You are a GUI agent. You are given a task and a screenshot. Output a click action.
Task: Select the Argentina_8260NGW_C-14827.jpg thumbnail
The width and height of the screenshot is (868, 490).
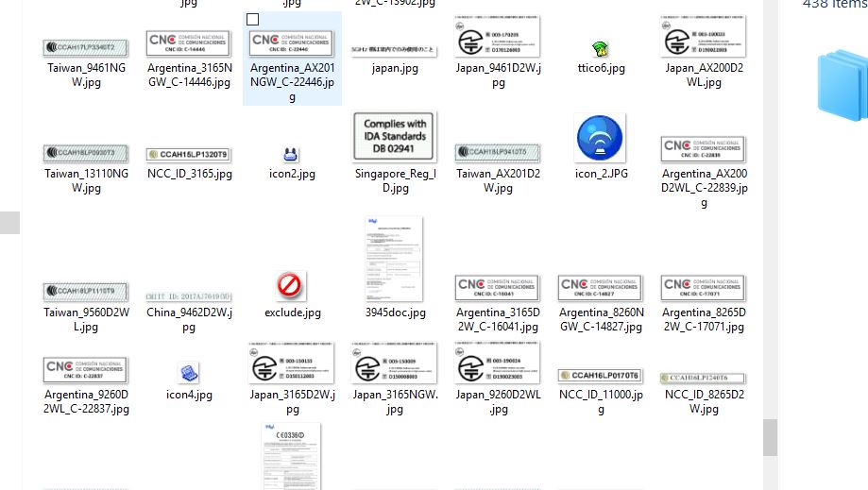[601, 288]
